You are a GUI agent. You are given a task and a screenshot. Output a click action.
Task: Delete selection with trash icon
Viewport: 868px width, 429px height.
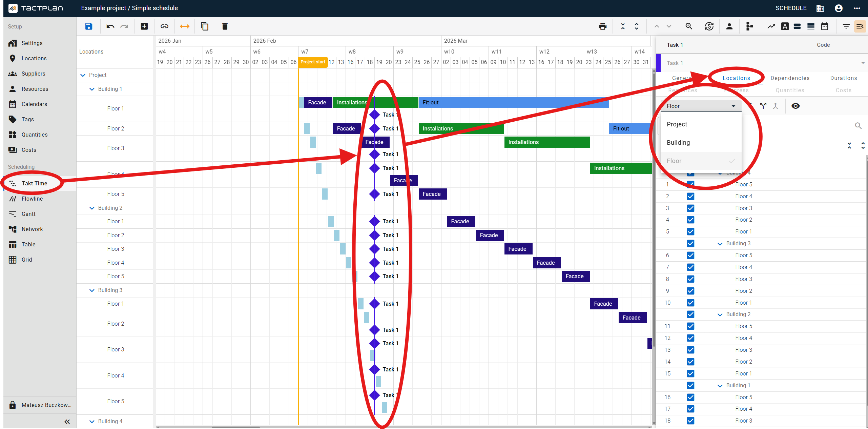pos(225,26)
